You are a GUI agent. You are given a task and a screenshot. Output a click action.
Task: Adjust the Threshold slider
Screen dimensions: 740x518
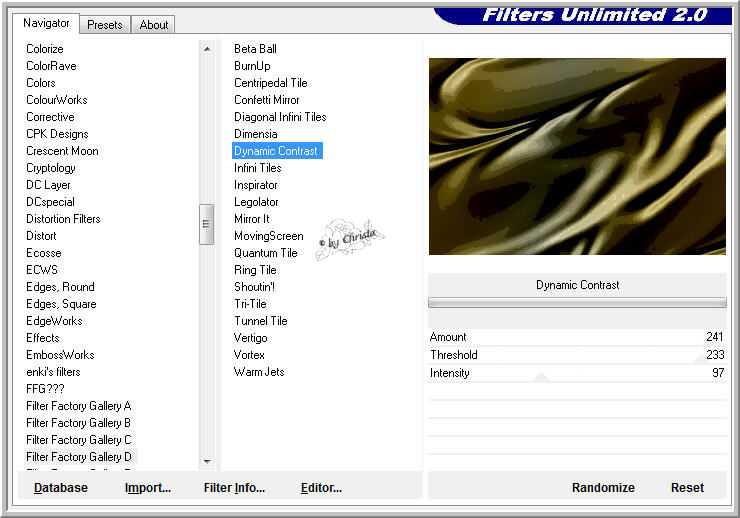(577, 355)
